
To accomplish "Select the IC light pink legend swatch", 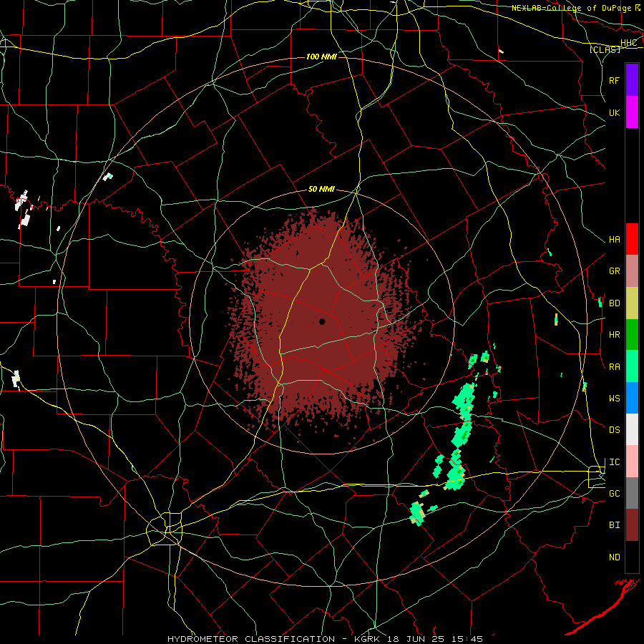I will pyautogui.click(x=632, y=462).
